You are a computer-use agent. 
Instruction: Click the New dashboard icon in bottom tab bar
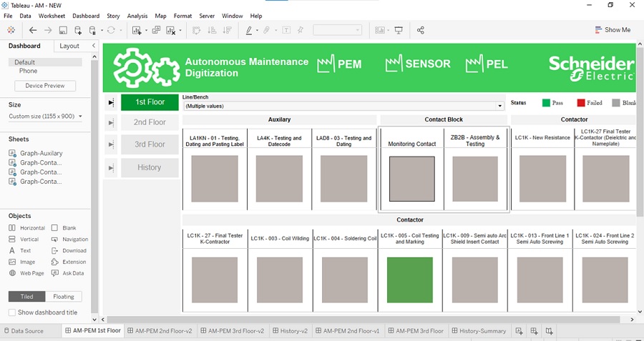[534, 330]
